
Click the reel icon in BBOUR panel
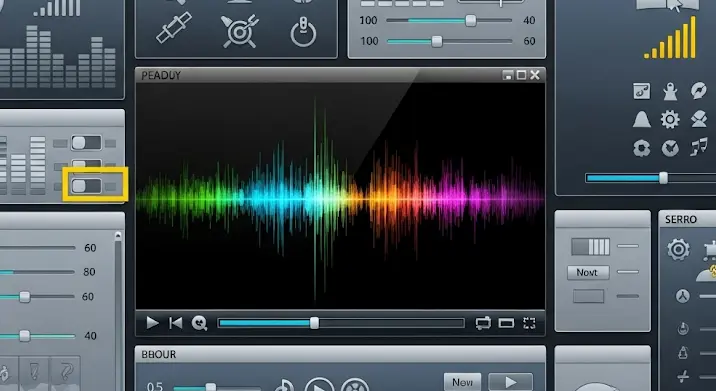coord(355,385)
